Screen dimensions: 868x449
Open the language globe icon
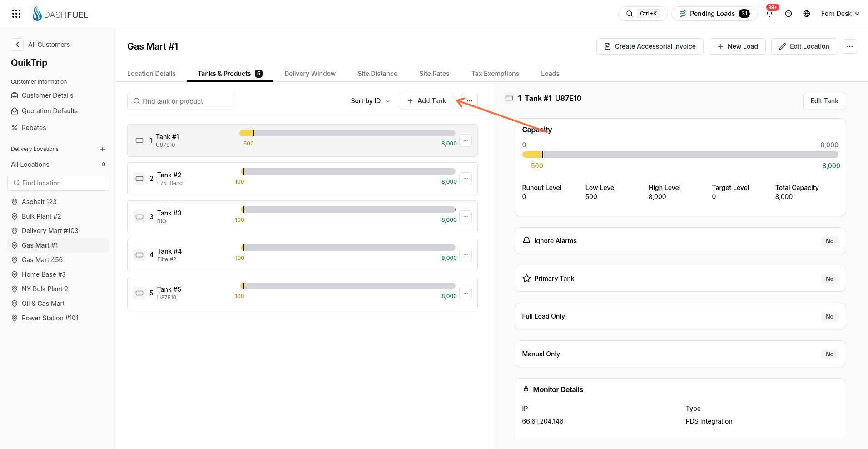click(807, 14)
